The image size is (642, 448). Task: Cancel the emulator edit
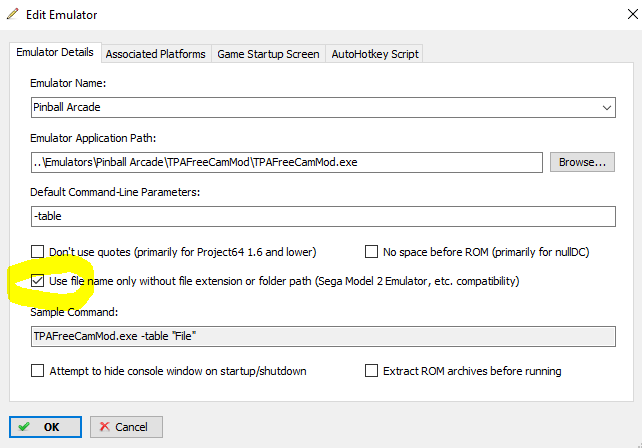(126, 427)
